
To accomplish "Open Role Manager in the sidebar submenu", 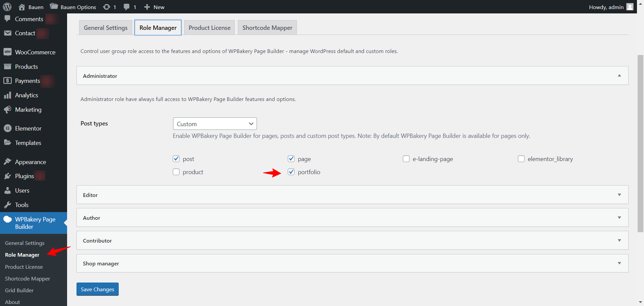I will [22, 255].
